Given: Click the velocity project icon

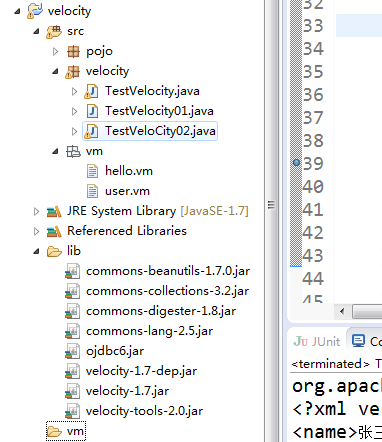Looking at the screenshot, I should tap(35, 11).
